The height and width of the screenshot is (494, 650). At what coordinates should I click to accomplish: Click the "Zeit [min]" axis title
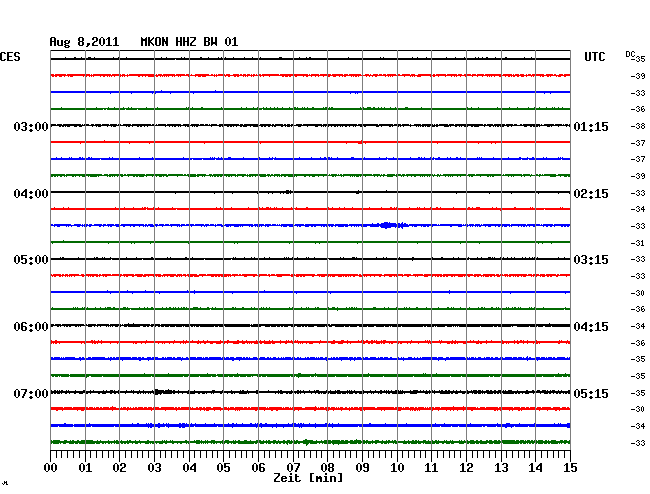[x=308, y=478]
